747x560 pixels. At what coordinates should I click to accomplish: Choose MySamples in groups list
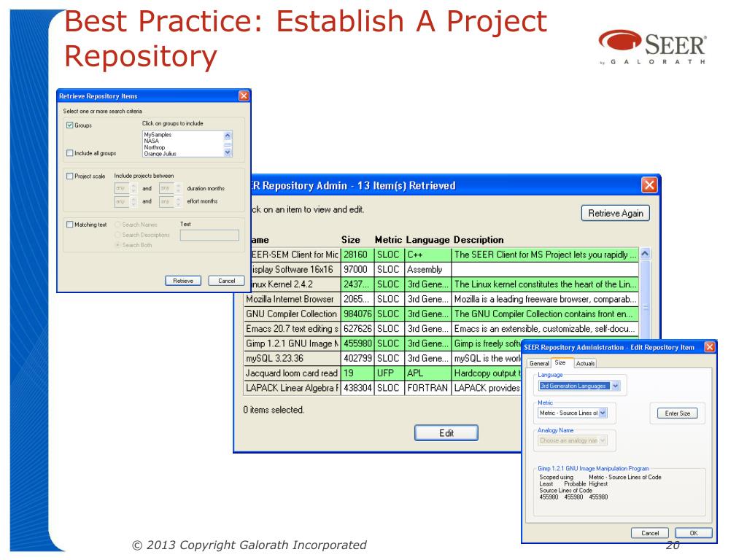pos(158,135)
